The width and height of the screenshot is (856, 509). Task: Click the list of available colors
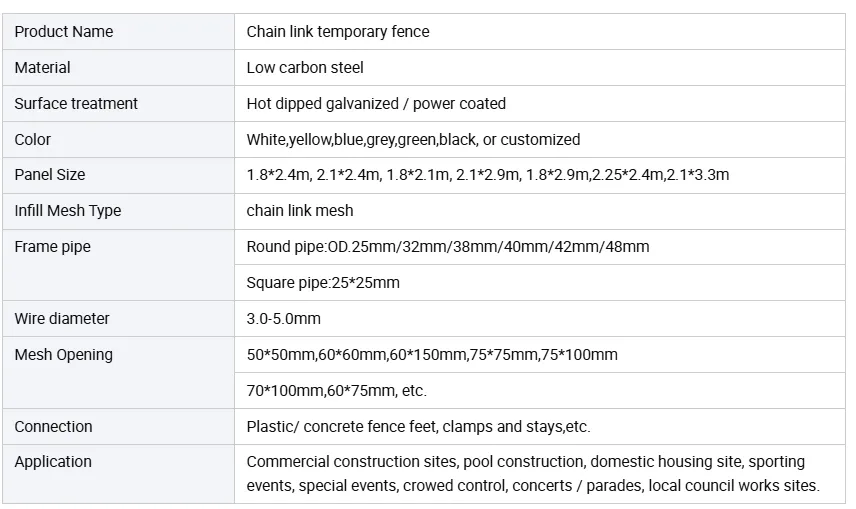[413, 140]
